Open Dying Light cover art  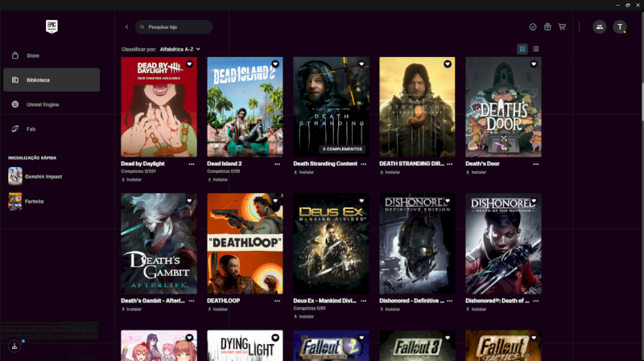[x=245, y=346]
